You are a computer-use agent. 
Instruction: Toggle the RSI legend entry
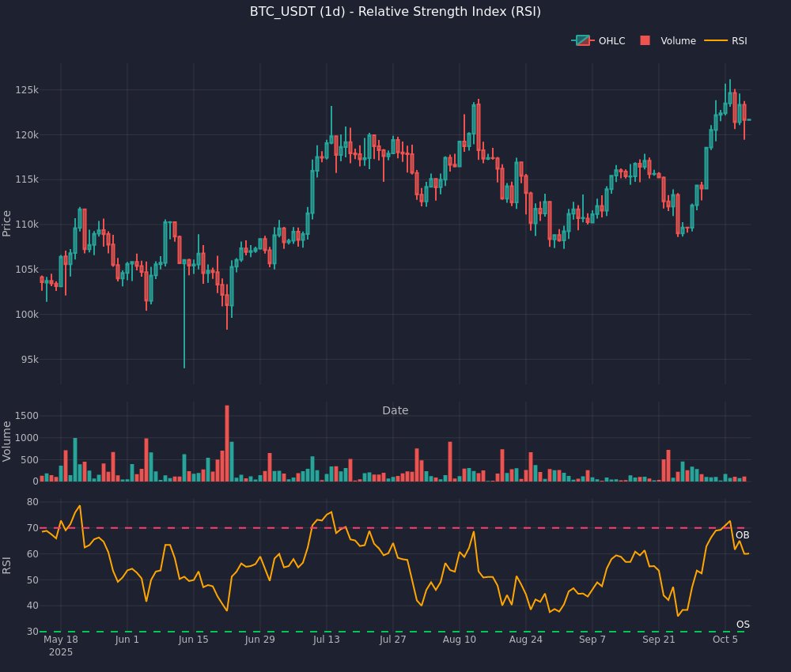coord(726,41)
